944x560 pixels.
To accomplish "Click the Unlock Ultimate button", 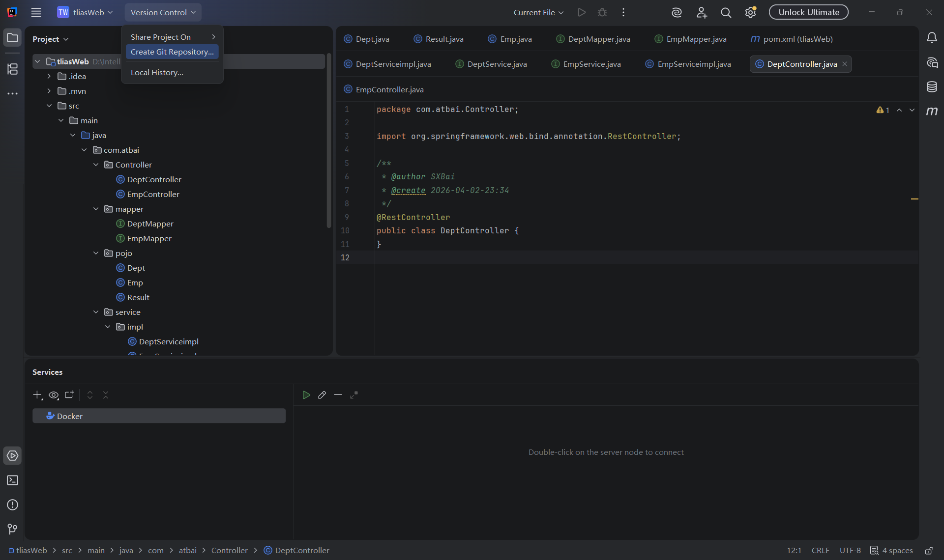I will 808,12.
